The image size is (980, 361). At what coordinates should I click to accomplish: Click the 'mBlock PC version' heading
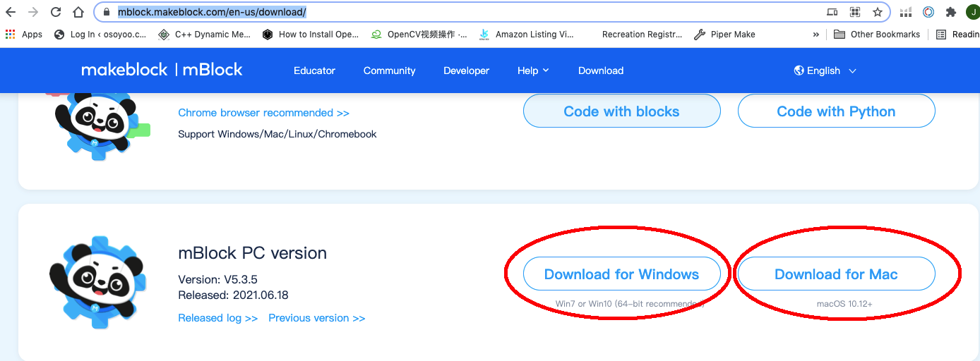[x=252, y=253]
